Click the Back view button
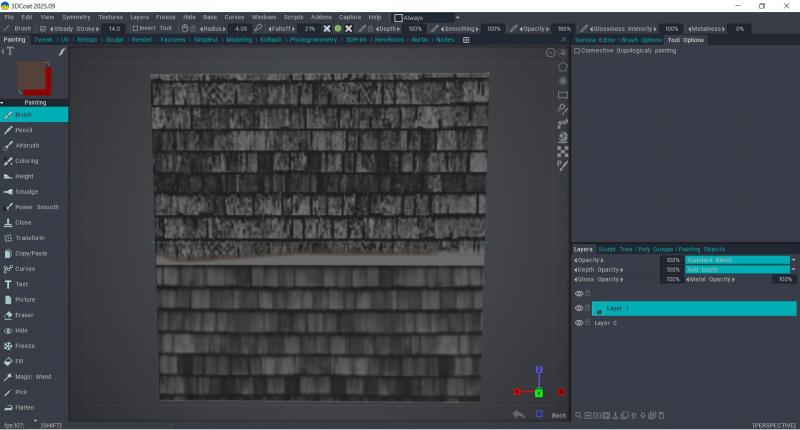The height and width of the screenshot is (430, 800). click(x=558, y=415)
